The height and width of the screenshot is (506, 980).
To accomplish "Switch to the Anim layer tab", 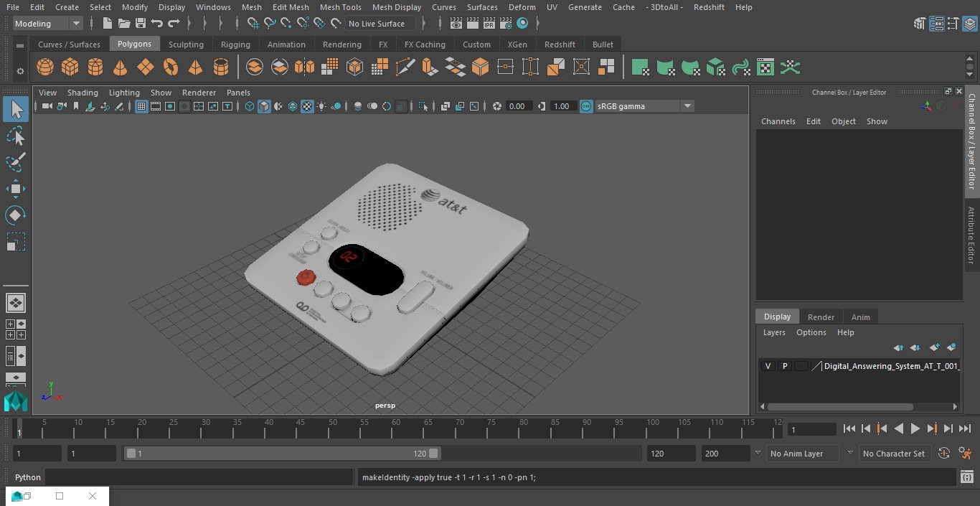I will 860,317.
